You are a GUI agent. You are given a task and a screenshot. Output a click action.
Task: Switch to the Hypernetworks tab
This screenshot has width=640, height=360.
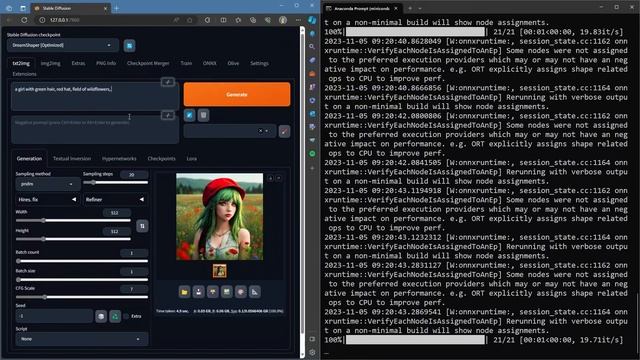[x=119, y=159]
